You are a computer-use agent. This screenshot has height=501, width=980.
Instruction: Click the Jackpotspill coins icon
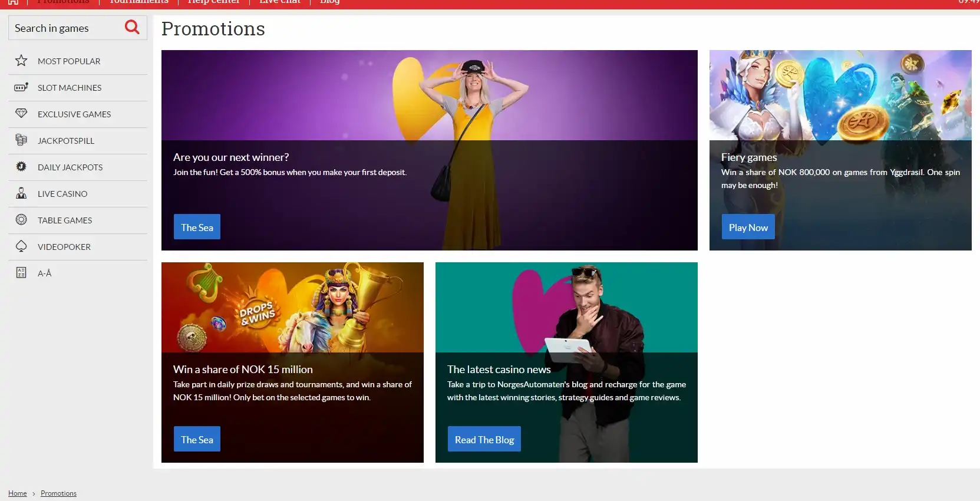click(x=21, y=140)
